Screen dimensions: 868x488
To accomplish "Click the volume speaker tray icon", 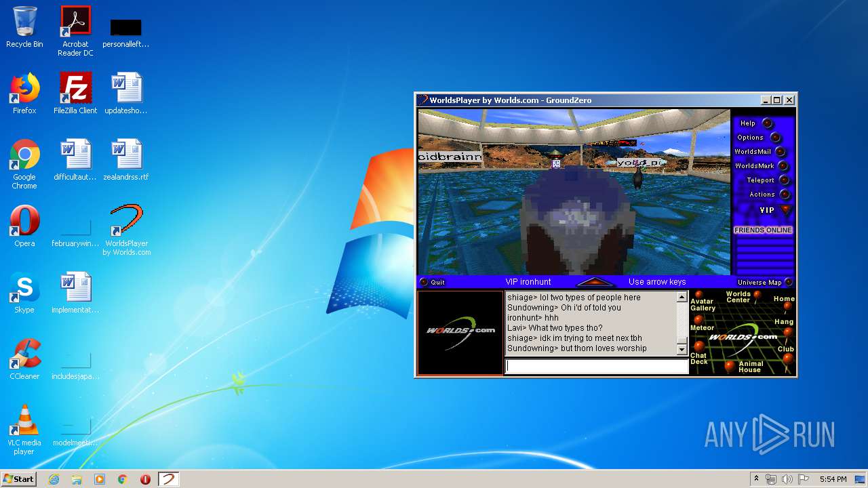I will (x=787, y=479).
